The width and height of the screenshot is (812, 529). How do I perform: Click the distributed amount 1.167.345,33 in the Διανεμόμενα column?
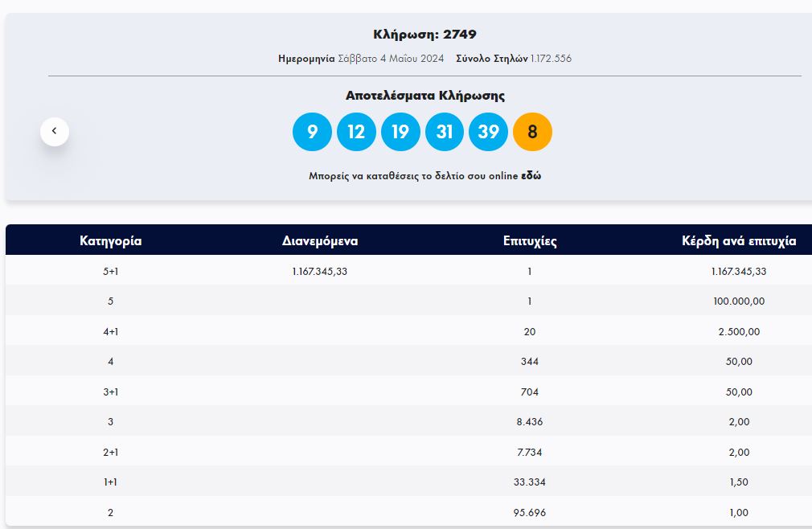point(320,272)
